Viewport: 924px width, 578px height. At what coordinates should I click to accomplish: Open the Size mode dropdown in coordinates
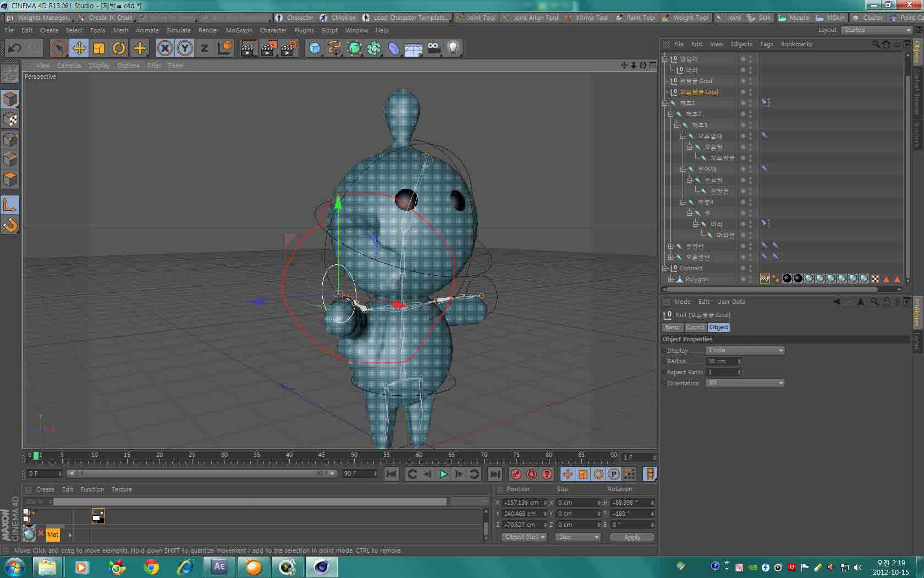point(577,537)
